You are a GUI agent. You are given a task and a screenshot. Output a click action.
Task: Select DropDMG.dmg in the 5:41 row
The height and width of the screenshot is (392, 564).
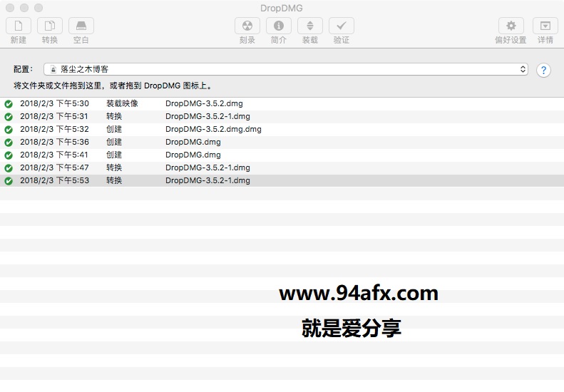coord(193,155)
